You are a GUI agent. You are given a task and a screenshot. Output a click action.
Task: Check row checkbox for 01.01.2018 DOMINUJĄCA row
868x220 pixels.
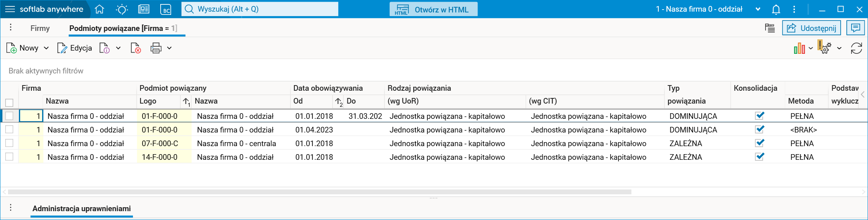pyautogui.click(x=9, y=116)
